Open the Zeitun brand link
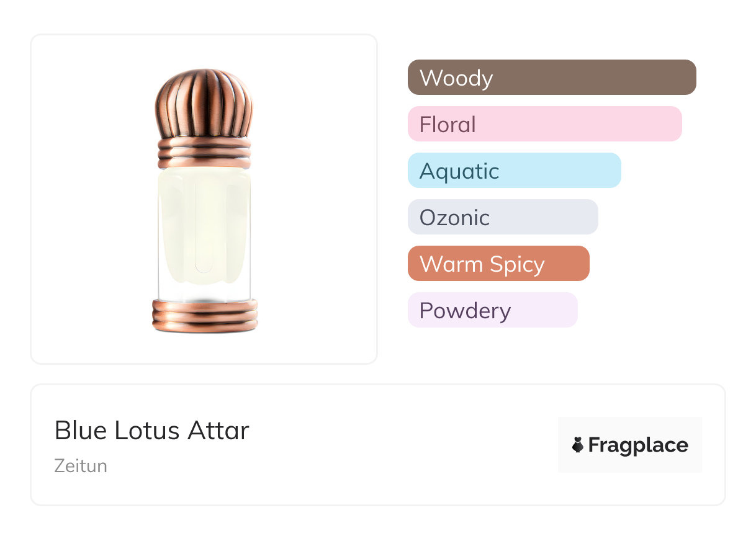The width and height of the screenshot is (756, 536). pos(81,466)
